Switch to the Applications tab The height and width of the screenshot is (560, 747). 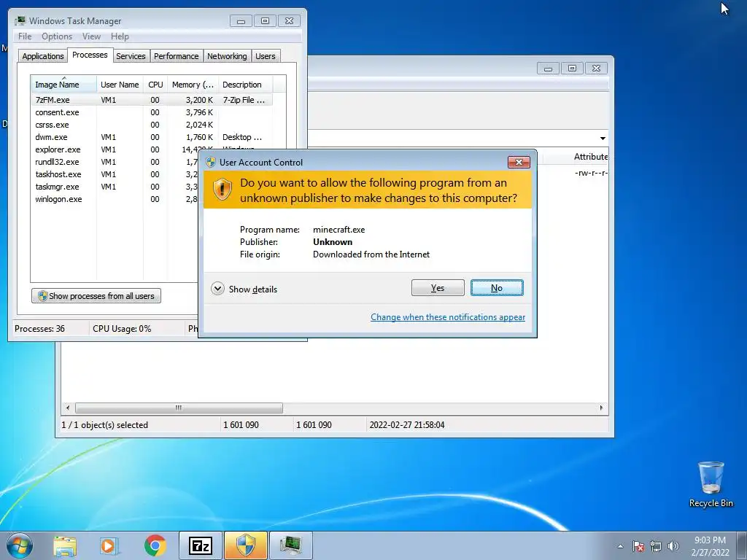tap(43, 56)
